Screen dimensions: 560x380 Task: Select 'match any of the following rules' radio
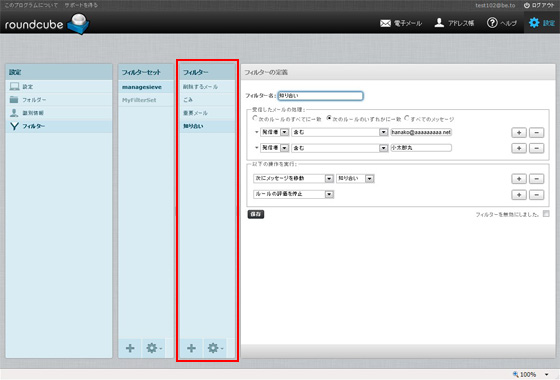(329, 118)
